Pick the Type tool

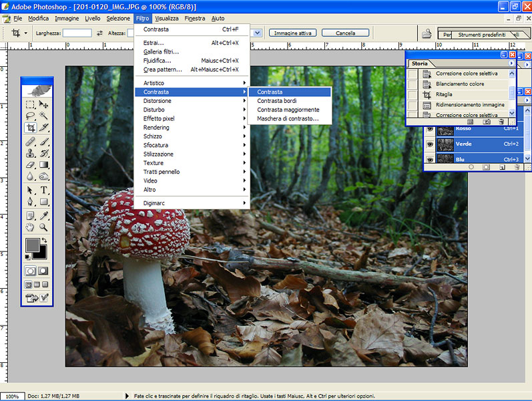coord(44,190)
